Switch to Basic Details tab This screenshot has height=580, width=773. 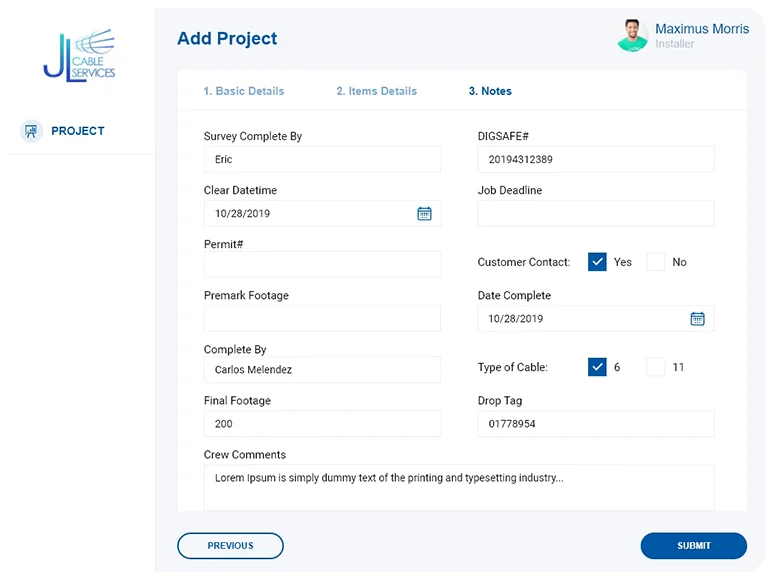point(244,91)
